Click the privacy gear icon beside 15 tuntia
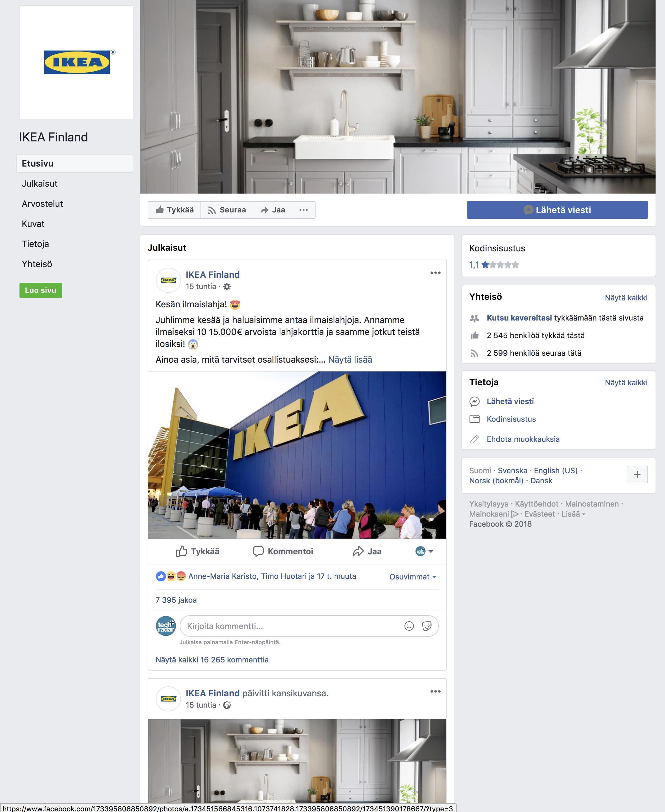Viewport: 665px width, 812px height. 227,287
